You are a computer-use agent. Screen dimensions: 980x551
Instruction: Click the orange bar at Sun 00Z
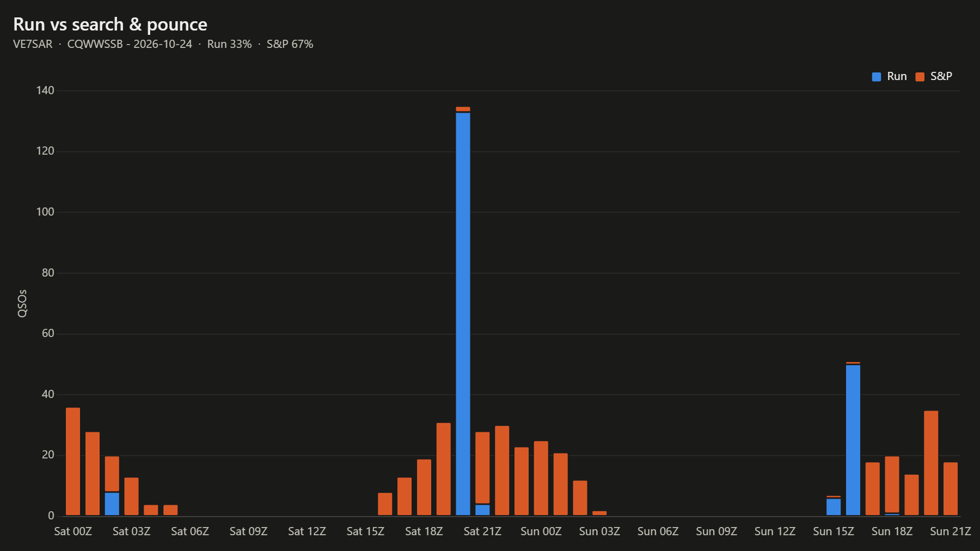[541, 478]
